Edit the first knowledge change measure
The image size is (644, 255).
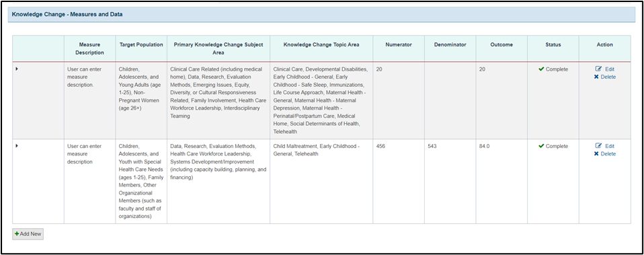click(604, 69)
